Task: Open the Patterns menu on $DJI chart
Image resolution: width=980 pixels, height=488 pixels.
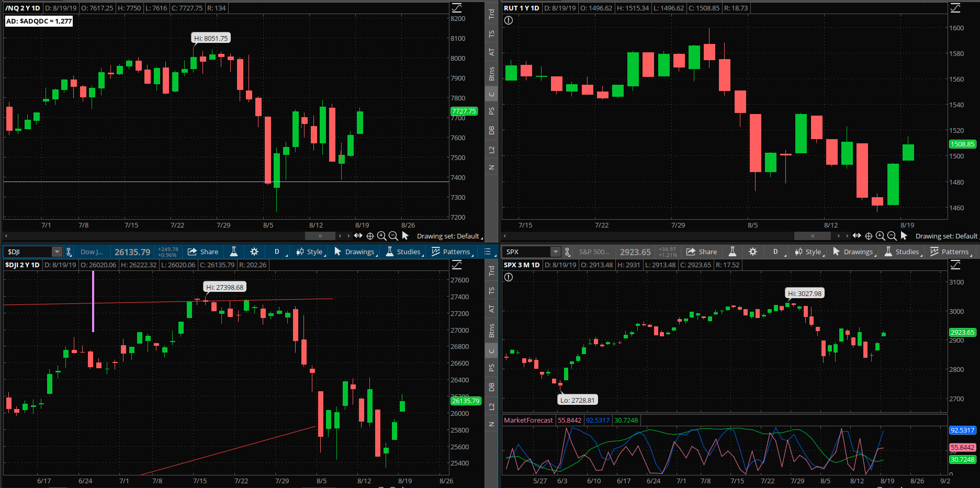Action: (452, 252)
